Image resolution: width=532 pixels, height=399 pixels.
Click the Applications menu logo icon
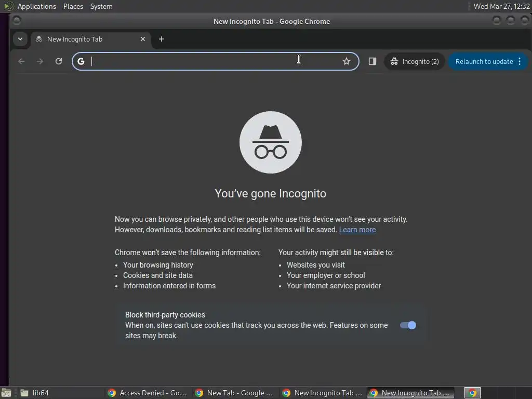click(x=8, y=6)
